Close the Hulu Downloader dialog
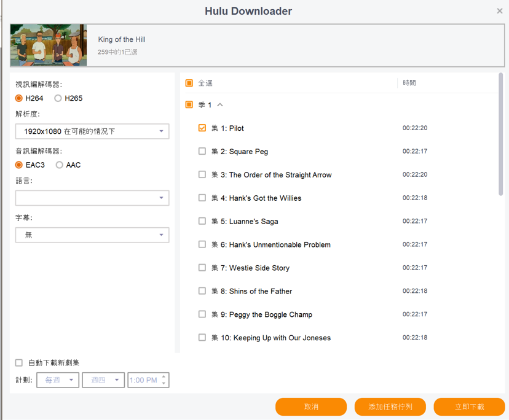This screenshot has width=509, height=420. (500, 11)
